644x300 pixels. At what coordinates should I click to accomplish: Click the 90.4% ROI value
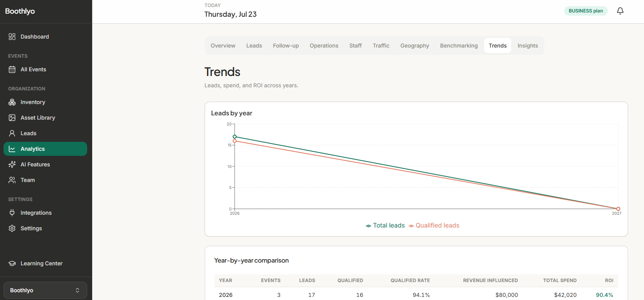605,295
